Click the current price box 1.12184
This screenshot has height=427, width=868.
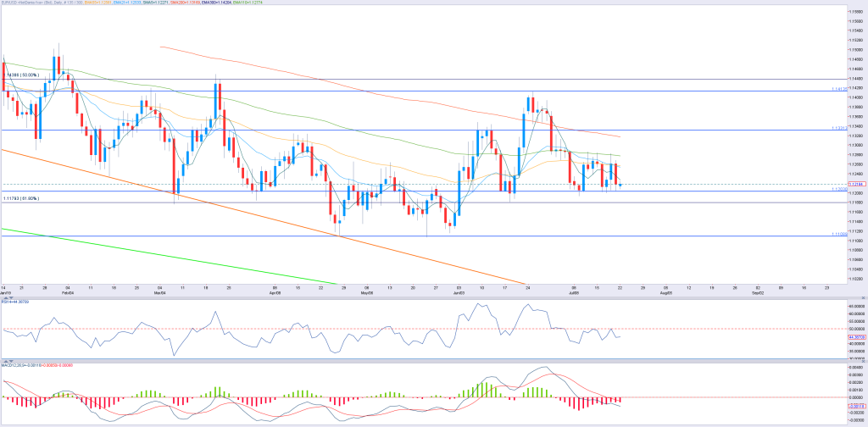[856, 184]
